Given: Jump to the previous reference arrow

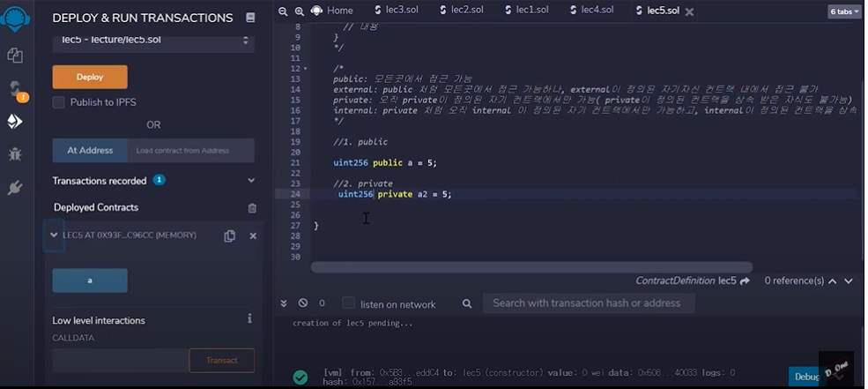Looking at the screenshot, I should (x=832, y=281).
